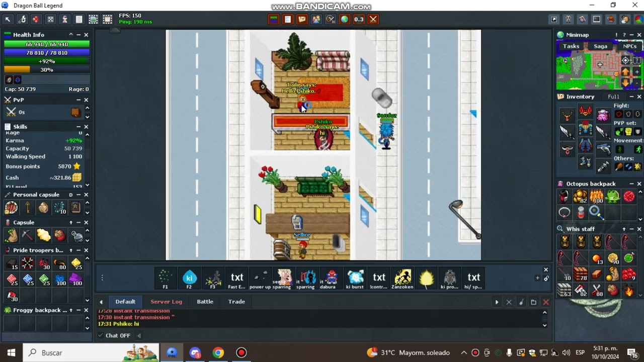Click the up arrow on Capsule panel header

coord(71,222)
